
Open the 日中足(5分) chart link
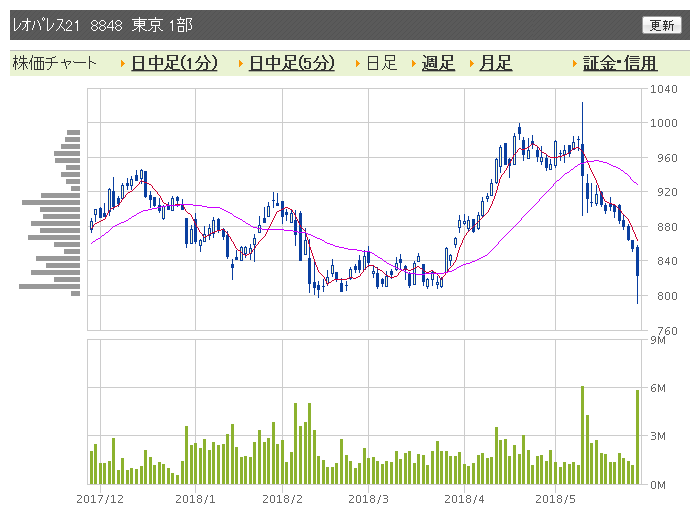[292, 63]
